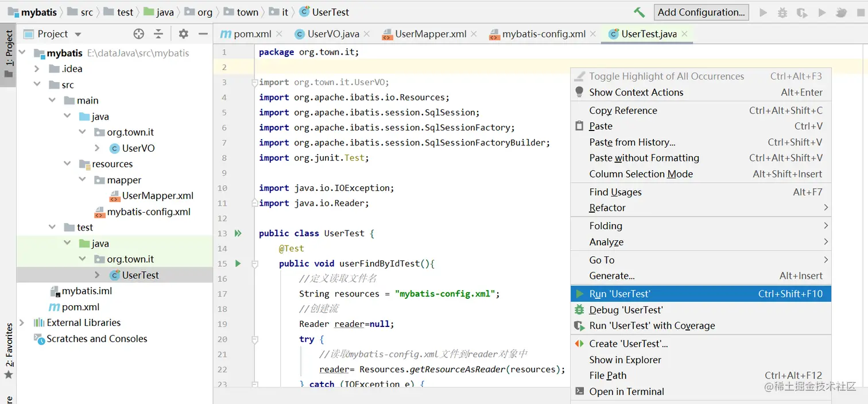Expand the UserTest class node in tree
868x404 pixels.
click(97, 275)
